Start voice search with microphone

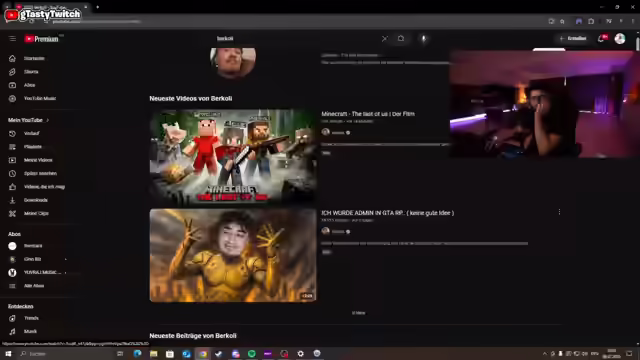pos(423,38)
